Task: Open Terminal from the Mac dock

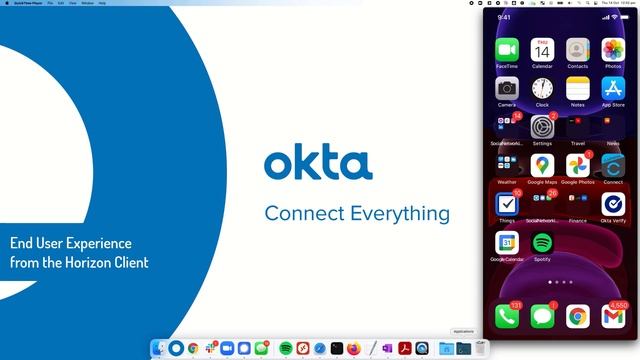Action: (x=337, y=349)
